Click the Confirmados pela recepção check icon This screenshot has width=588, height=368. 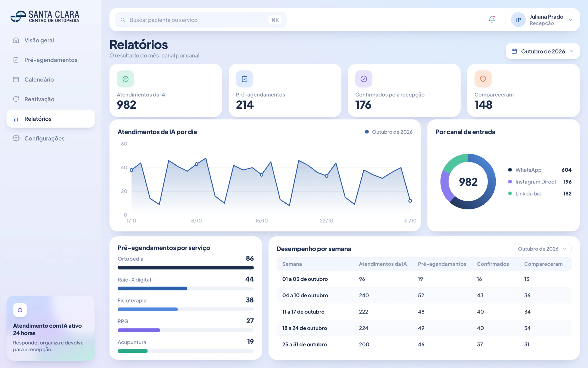(364, 79)
